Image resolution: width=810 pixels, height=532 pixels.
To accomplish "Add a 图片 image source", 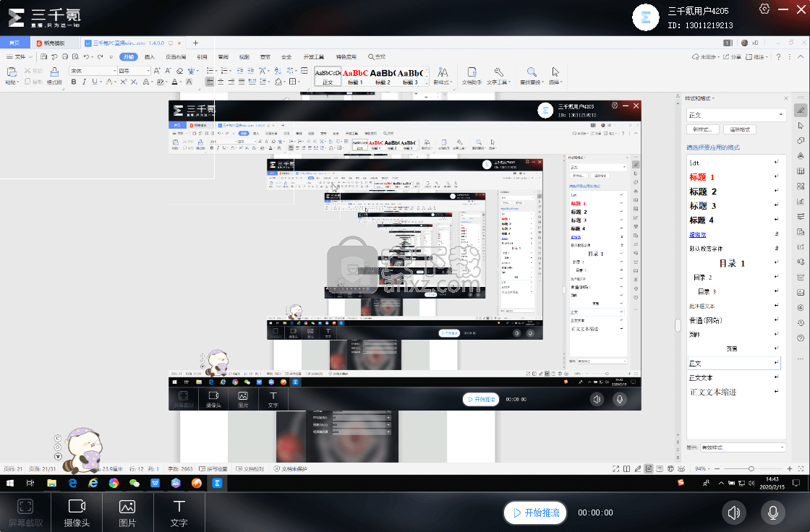I will coord(127,512).
